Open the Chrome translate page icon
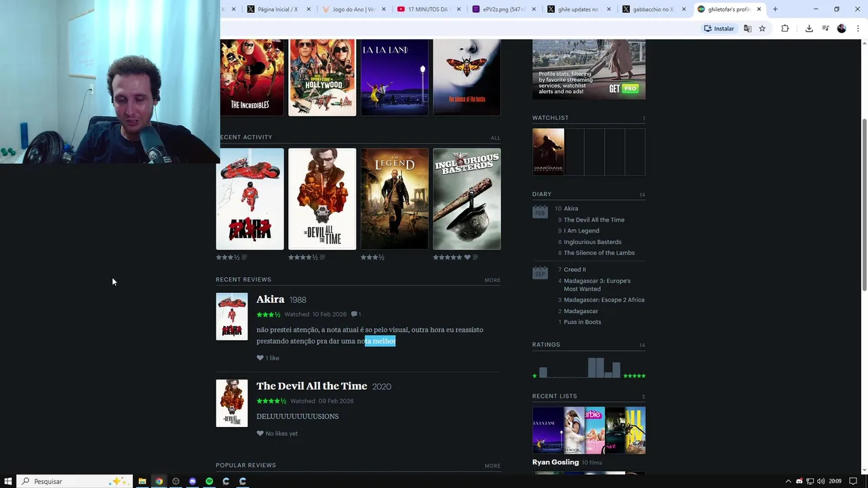868x488 pixels. [747, 28]
